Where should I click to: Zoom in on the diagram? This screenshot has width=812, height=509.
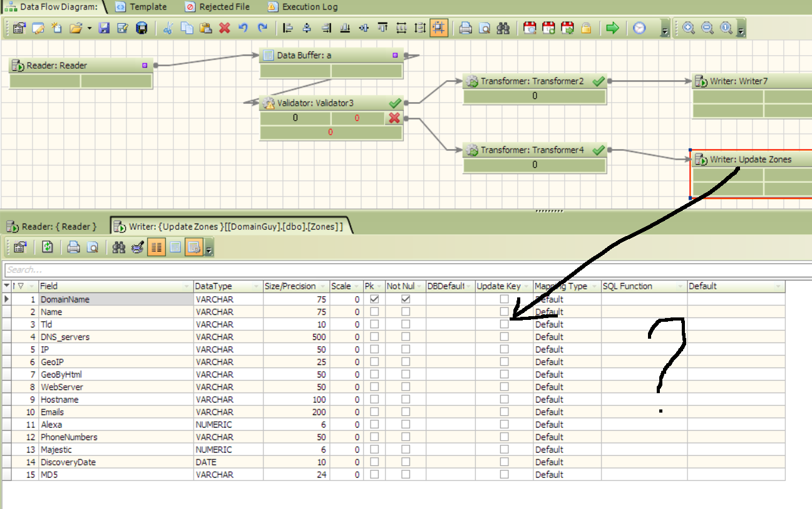pyautogui.click(x=689, y=28)
